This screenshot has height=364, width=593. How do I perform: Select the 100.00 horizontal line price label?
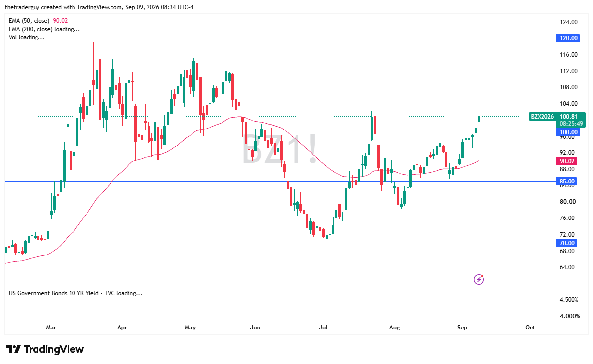(x=567, y=132)
